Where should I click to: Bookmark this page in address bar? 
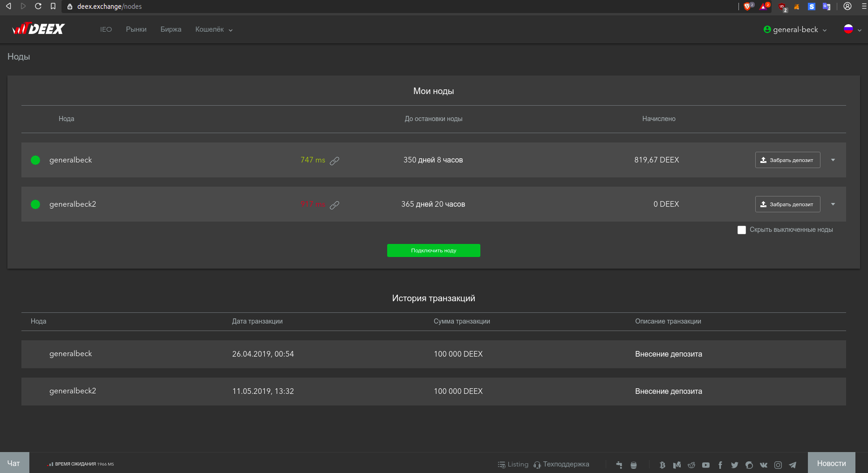[53, 6]
